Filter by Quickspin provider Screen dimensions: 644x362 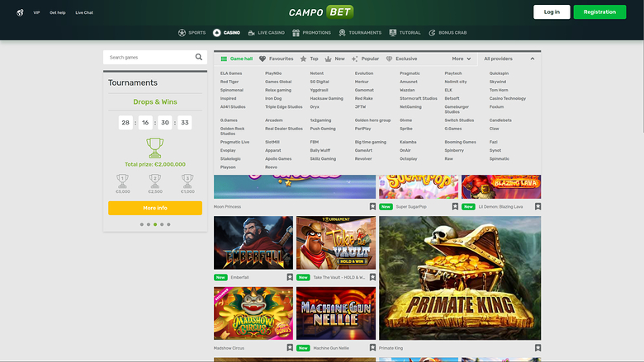pos(499,73)
